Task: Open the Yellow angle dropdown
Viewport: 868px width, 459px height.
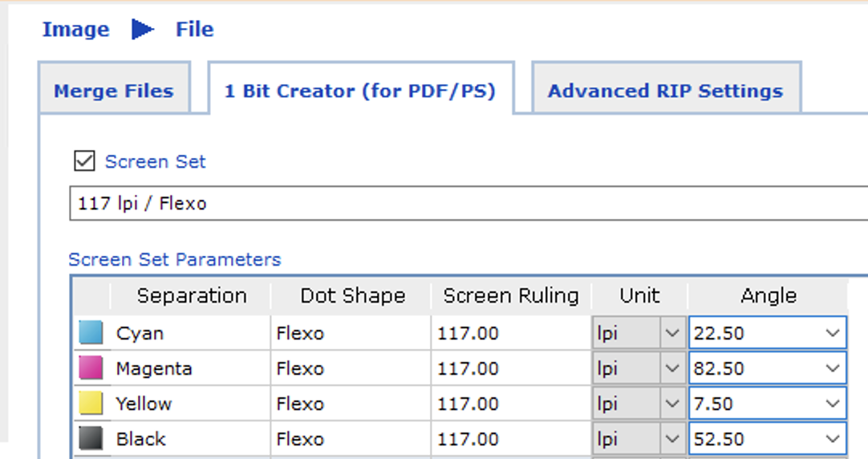Action: pyautogui.click(x=832, y=404)
